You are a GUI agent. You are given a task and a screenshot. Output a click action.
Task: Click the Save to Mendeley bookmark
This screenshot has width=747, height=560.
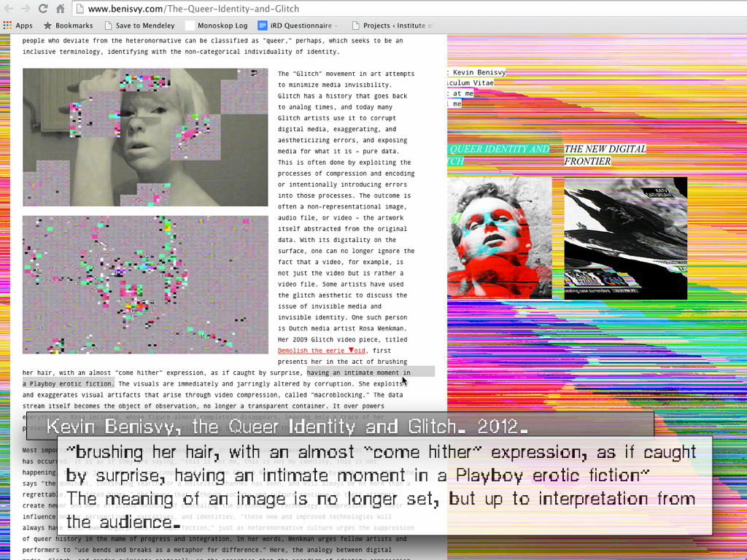pos(139,26)
